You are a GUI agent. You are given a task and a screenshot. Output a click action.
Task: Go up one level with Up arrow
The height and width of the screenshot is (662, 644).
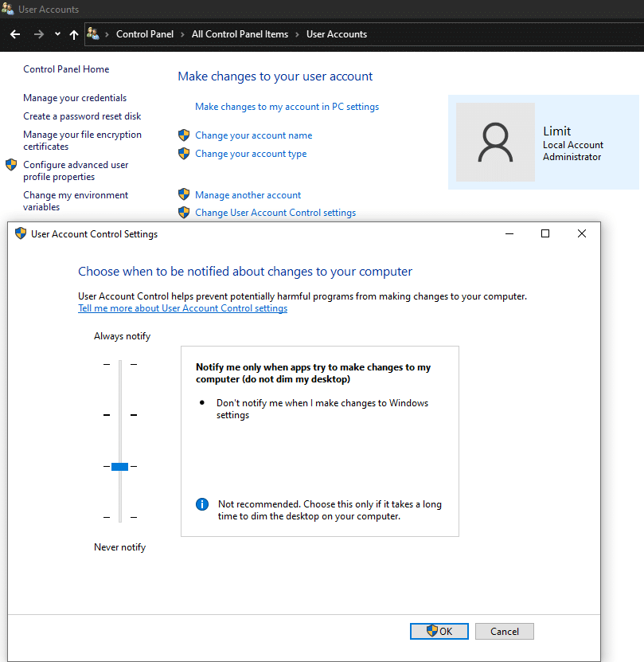tap(74, 34)
